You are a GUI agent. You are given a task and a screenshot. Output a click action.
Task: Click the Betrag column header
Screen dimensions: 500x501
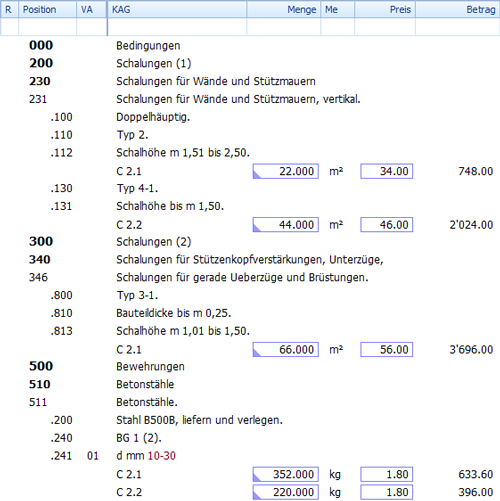coord(457,9)
